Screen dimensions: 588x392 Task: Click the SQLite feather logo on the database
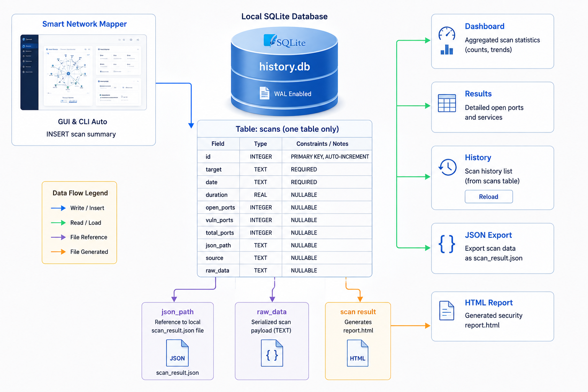(270, 41)
